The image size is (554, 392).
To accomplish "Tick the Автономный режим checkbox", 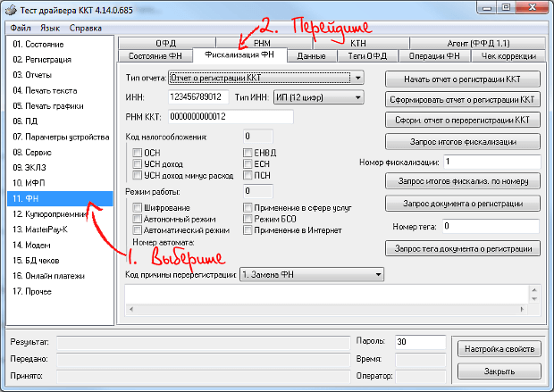I will 138,219.
